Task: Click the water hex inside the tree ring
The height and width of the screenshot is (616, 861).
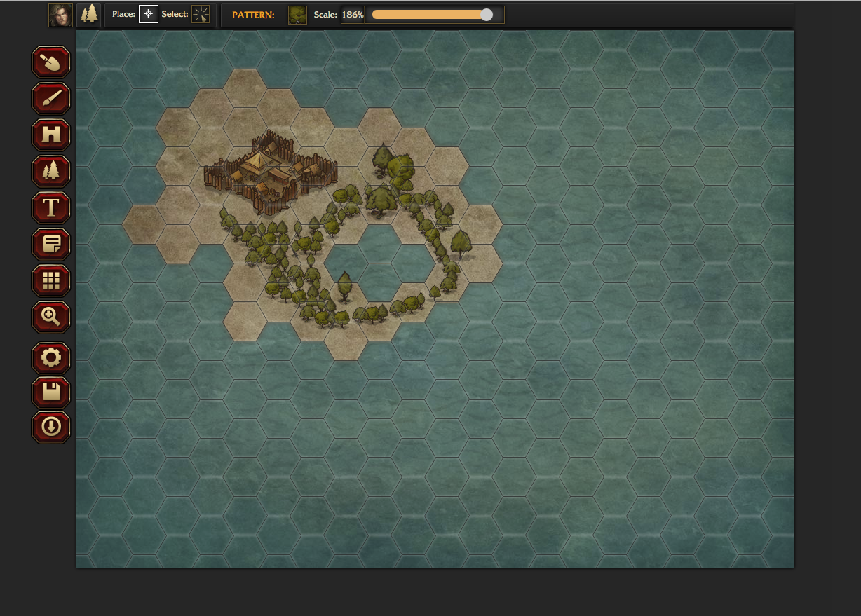Action: [379, 263]
